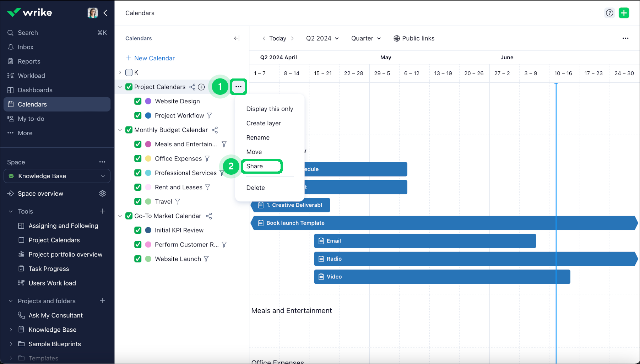Open the Q2 2024 period dropdown
The height and width of the screenshot is (364, 640).
tap(322, 38)
